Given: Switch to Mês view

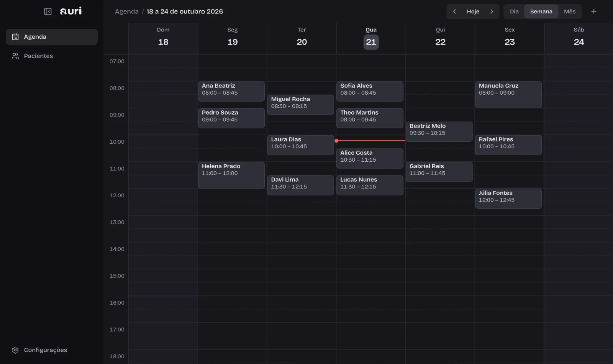Looking at the screenshot, I should pyautogui.click(x=570, y=11).
